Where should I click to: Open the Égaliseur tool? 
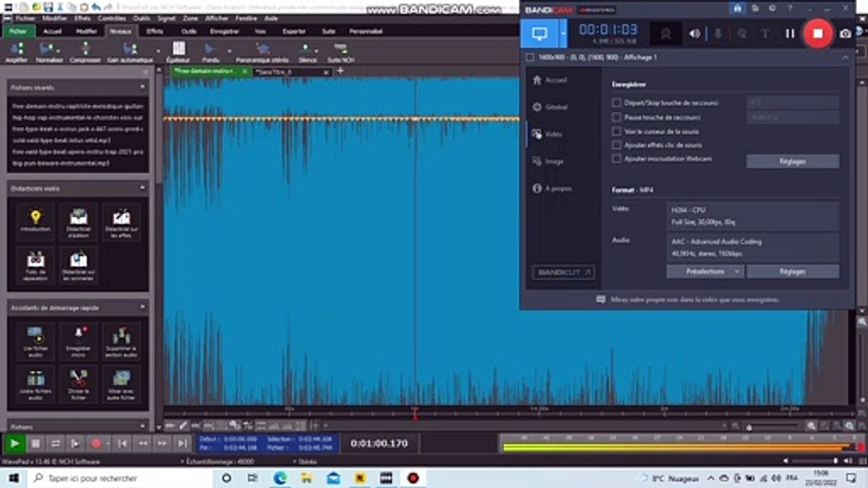coord(178,49)
